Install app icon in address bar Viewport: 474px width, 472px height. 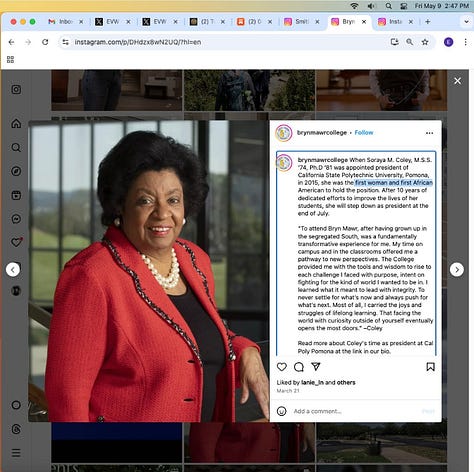395,42
